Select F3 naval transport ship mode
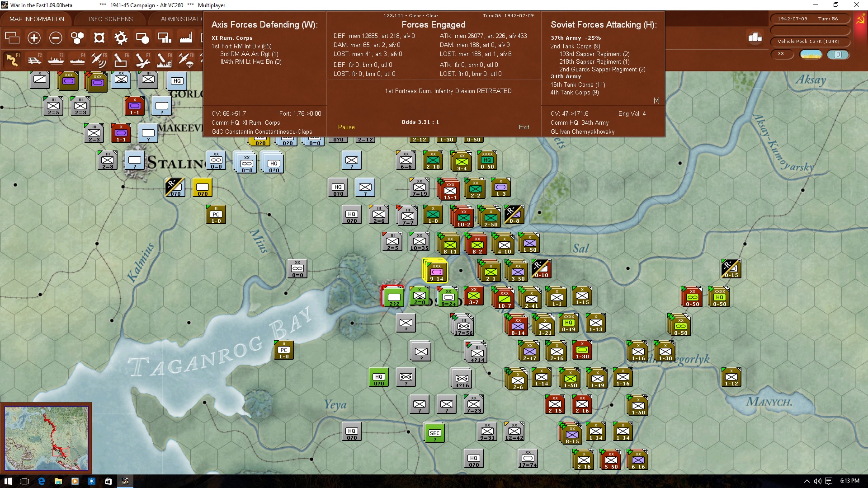 click(x=56, y=60)
